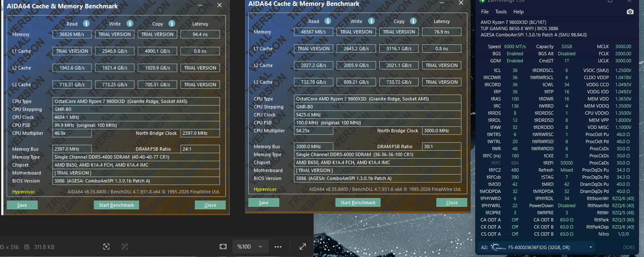Click the tCL value 36 in ZenTimings
Viewport: 644px width, 257px height.
[515, 70]
